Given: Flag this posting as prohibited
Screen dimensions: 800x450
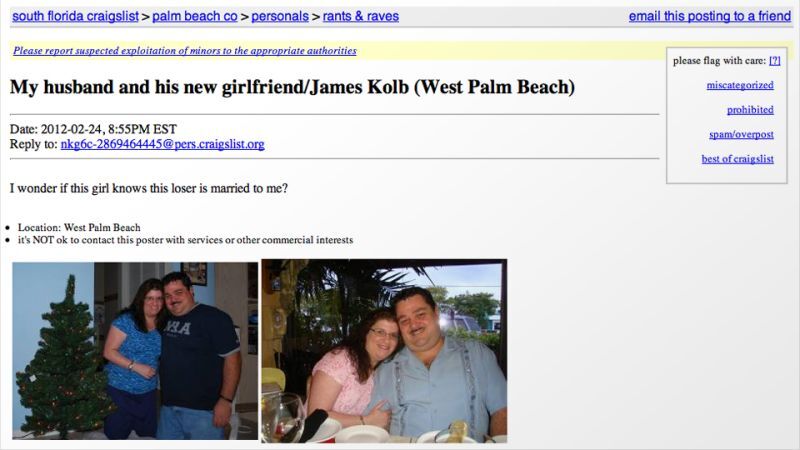Looking at the screenshot, I should coord(750,110).
